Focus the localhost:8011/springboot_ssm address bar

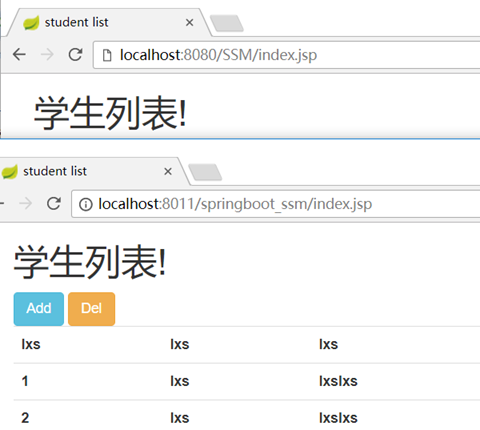[276, 204]
